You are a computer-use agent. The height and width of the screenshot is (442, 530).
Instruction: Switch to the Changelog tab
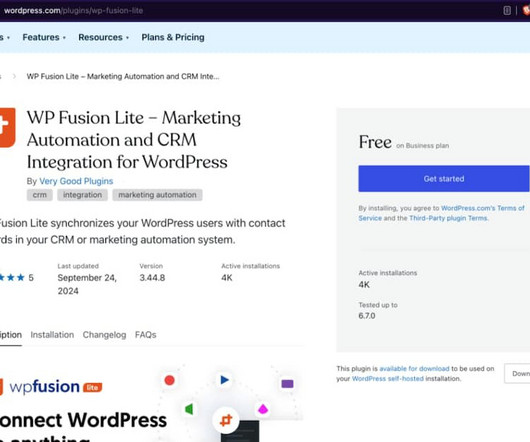(x=104, y=335)
